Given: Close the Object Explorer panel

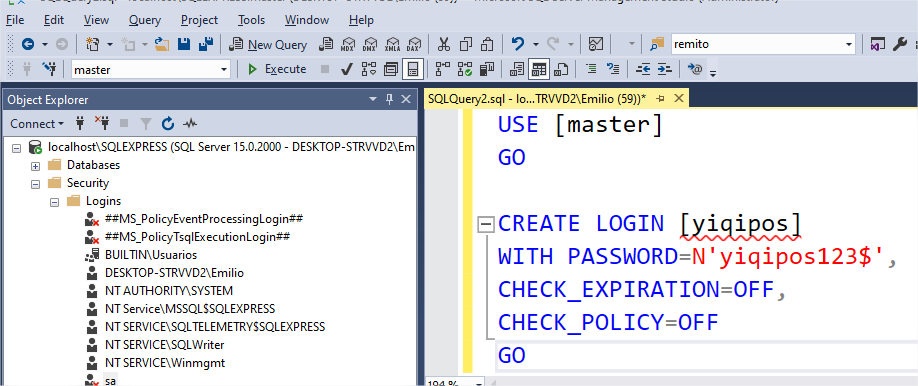Looking at the screenshot, I should (x=406, y=100).
